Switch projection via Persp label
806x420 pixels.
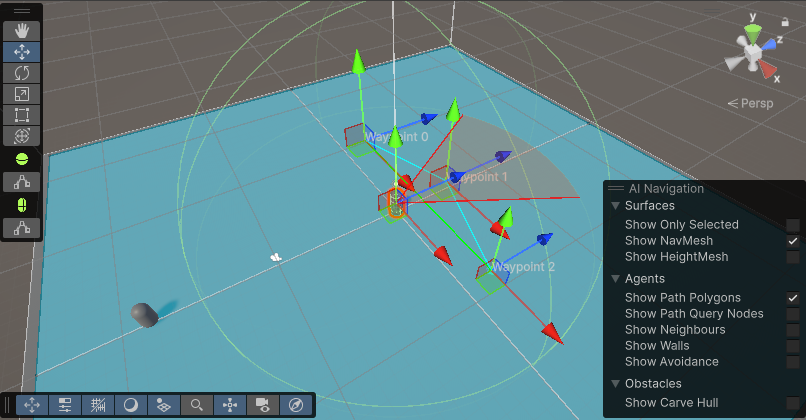(750, 103)
